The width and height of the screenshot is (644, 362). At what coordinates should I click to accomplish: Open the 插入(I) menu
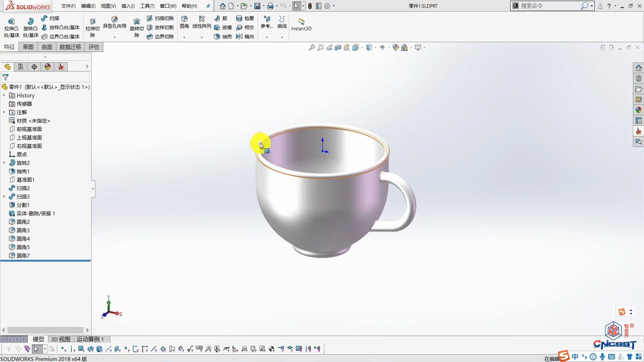[x=127, y=6]
